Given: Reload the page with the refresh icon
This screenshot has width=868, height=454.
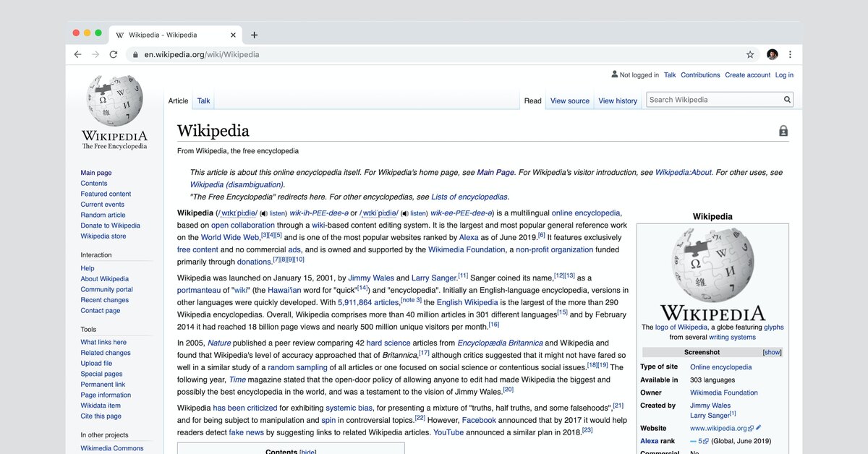Looking at the screenshot, I should (x=114, y=54).
